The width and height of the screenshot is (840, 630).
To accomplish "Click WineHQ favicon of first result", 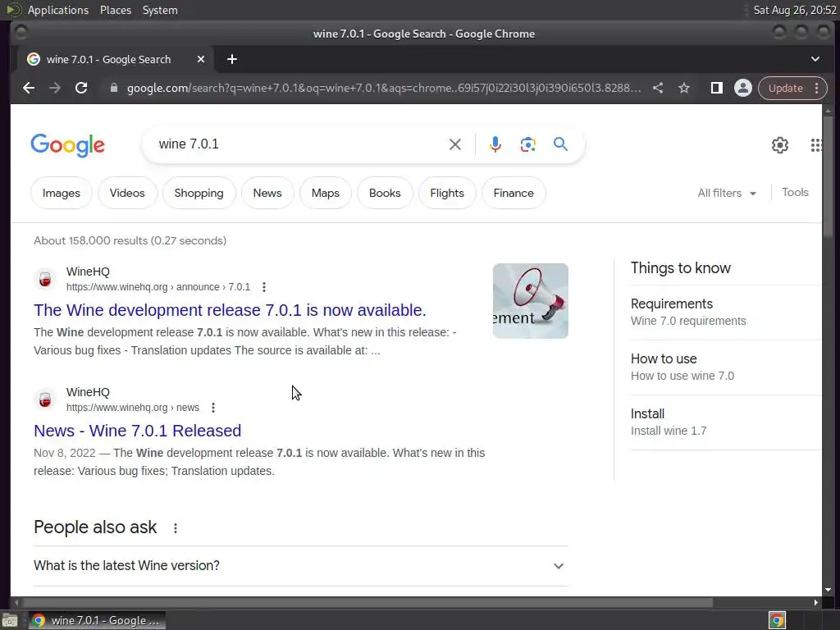I will click(x=45, y=279).
